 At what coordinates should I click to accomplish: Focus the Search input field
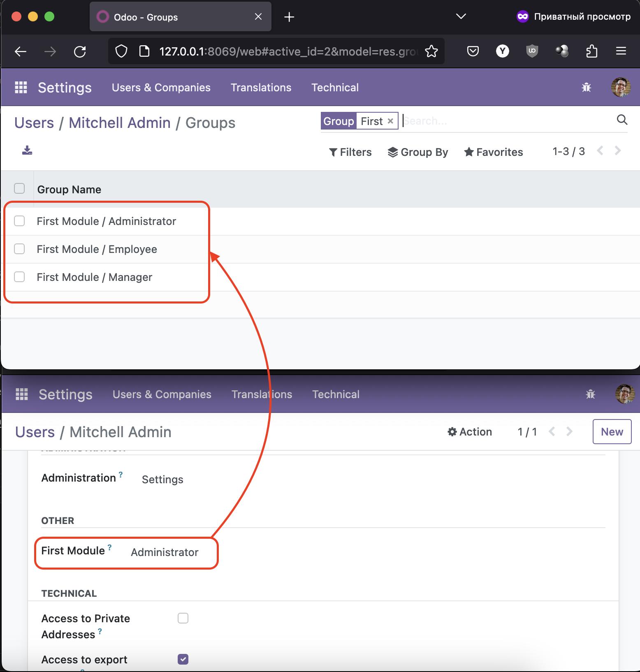(508, 121)
